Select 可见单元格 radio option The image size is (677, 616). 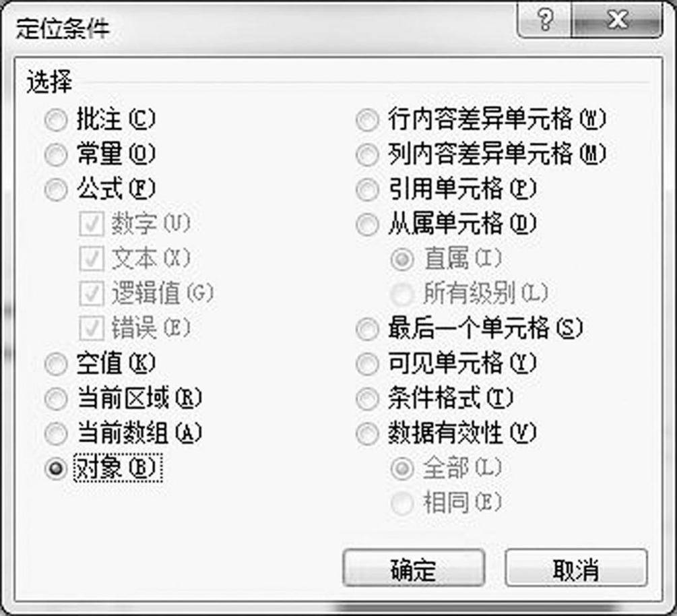click(x=368, y=365)
